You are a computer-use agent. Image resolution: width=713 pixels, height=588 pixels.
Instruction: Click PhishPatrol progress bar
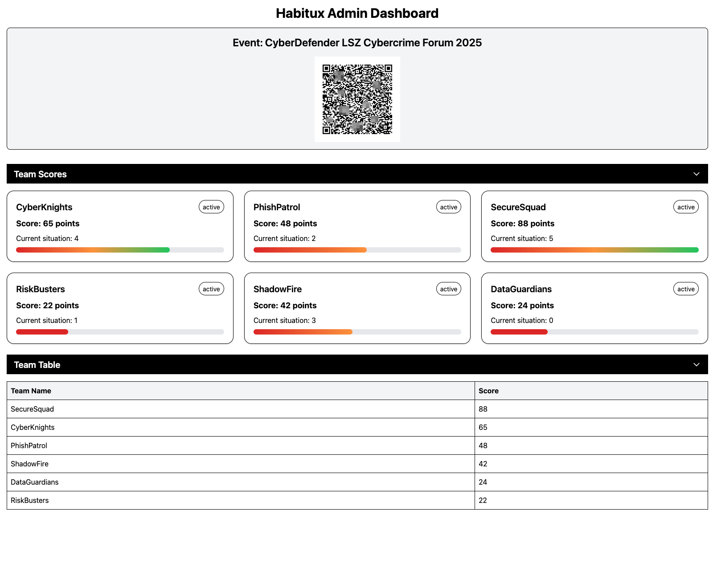pos(357,250)
